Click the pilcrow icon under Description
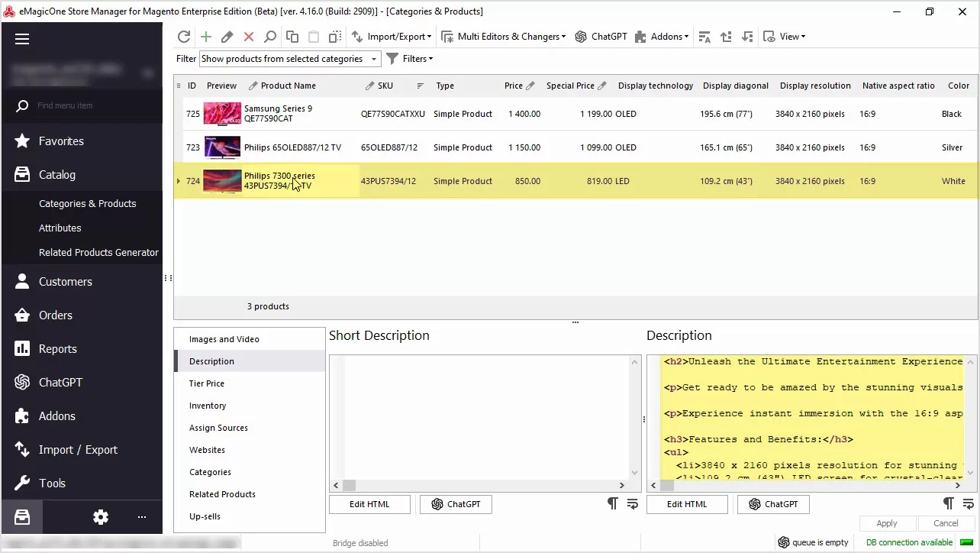The image size is (980, 553). pos(948,503)
